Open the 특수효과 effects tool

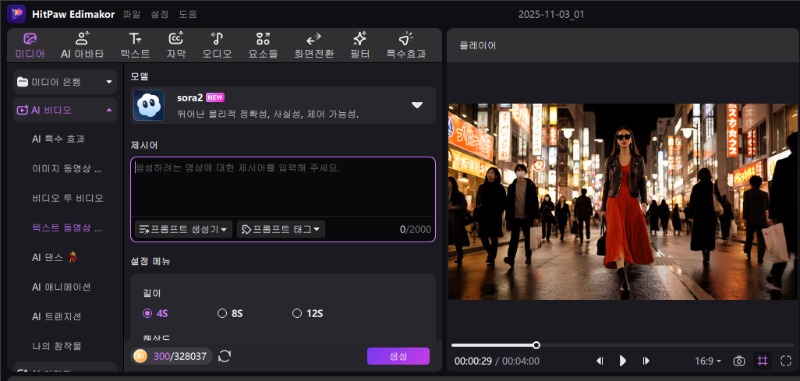(x=406, y=45)
